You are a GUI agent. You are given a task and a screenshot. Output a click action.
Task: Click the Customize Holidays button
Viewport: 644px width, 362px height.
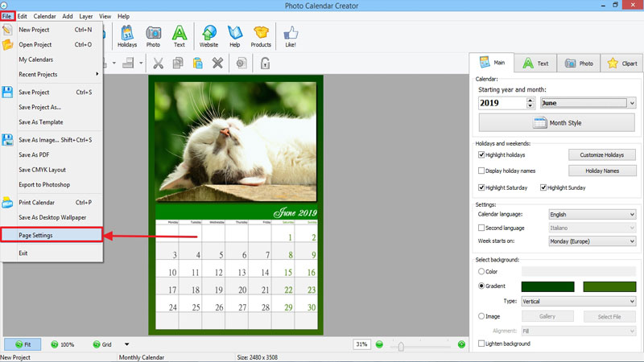(602, 154)
